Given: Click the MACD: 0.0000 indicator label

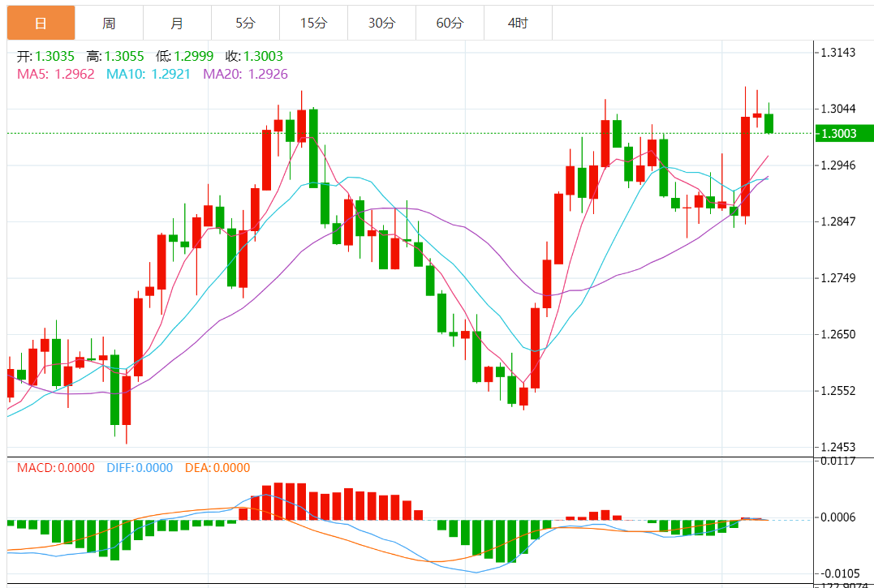Looking at the screenshot, I should point(56,468).
